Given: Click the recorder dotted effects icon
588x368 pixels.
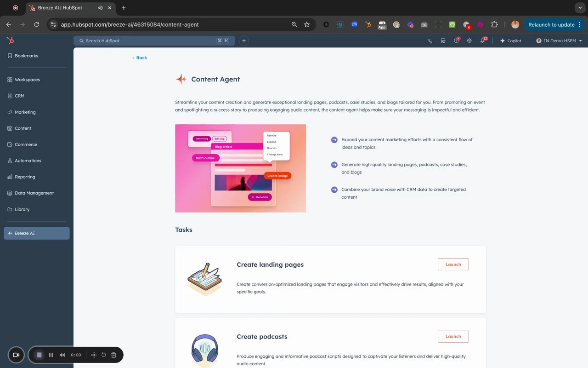Looking at the screenshot, I should 94,355.
